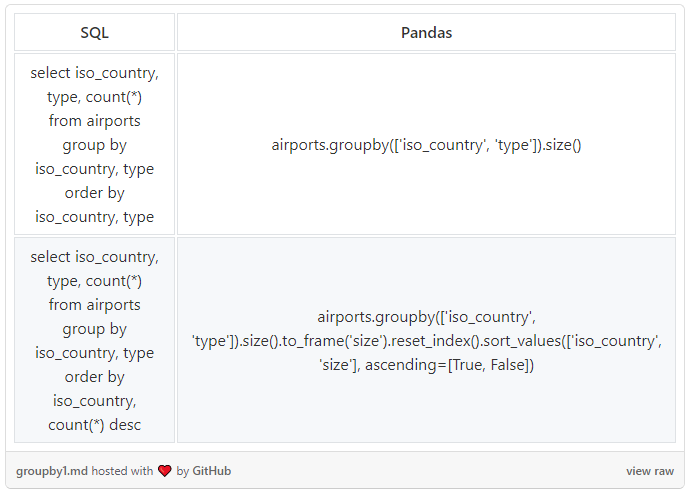
Task: Click 'count(*) desc' text in second row
Action: (x=94, y=425)
